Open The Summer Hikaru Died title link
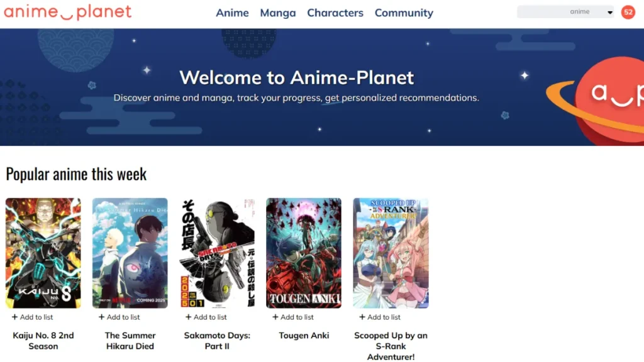This screenshot has width=644, height=362. [x=130, y=341]
